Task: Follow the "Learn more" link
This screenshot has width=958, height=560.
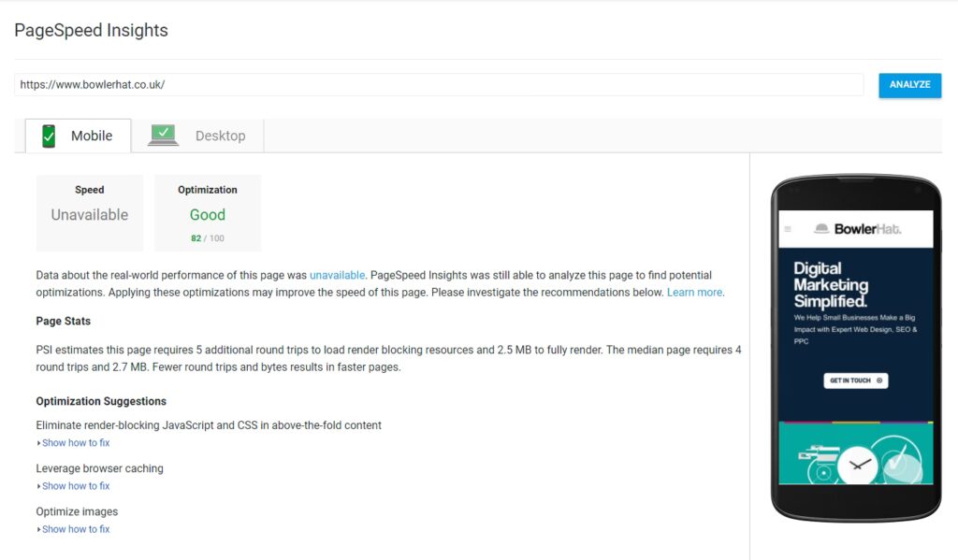Action: [694, 293]
